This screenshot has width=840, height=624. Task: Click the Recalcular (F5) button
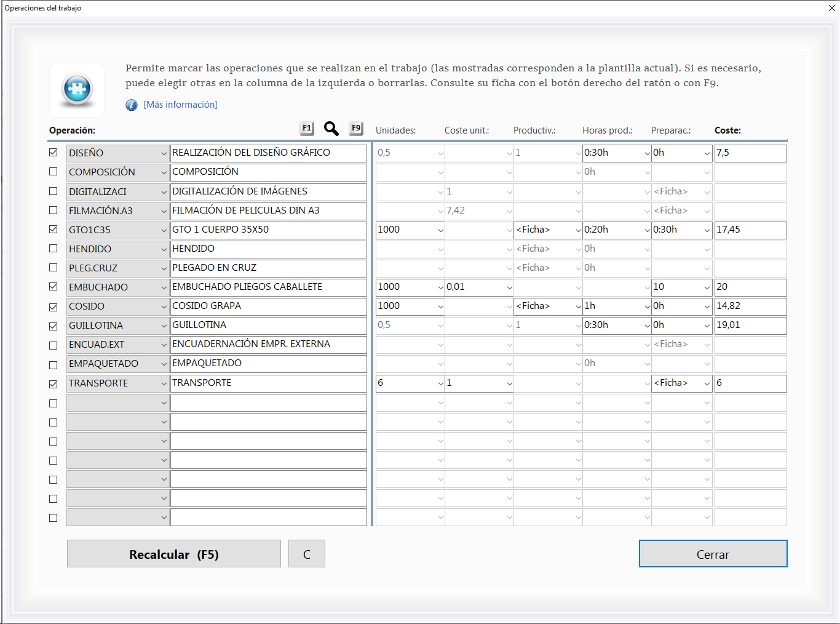pos(174,554)
